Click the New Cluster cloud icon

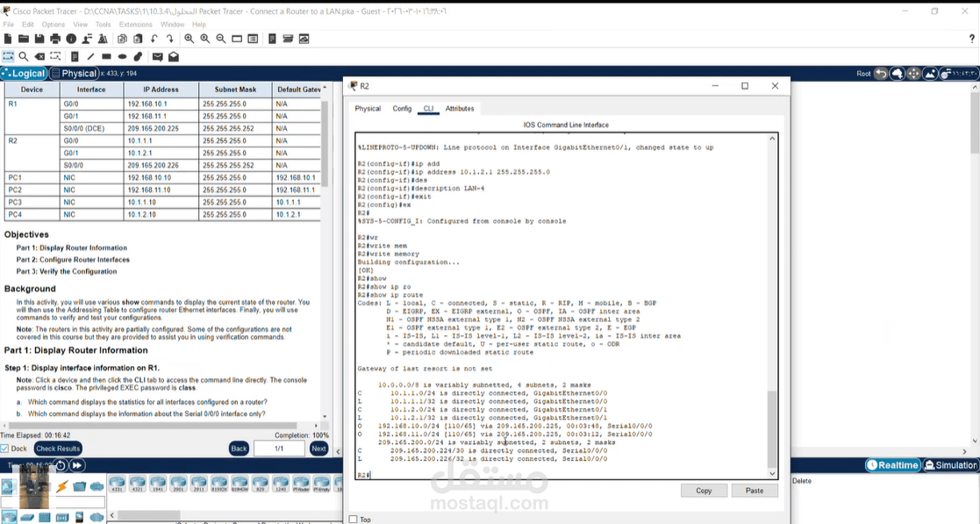tap(897, 74)
